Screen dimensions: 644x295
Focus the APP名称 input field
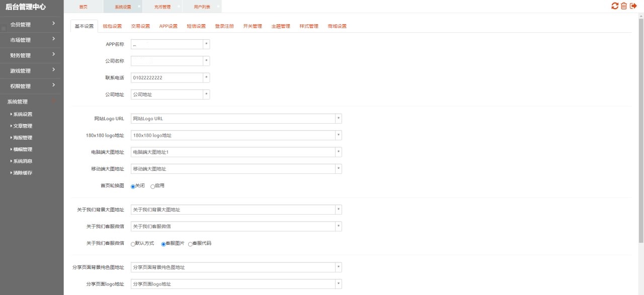click(167, 44)
